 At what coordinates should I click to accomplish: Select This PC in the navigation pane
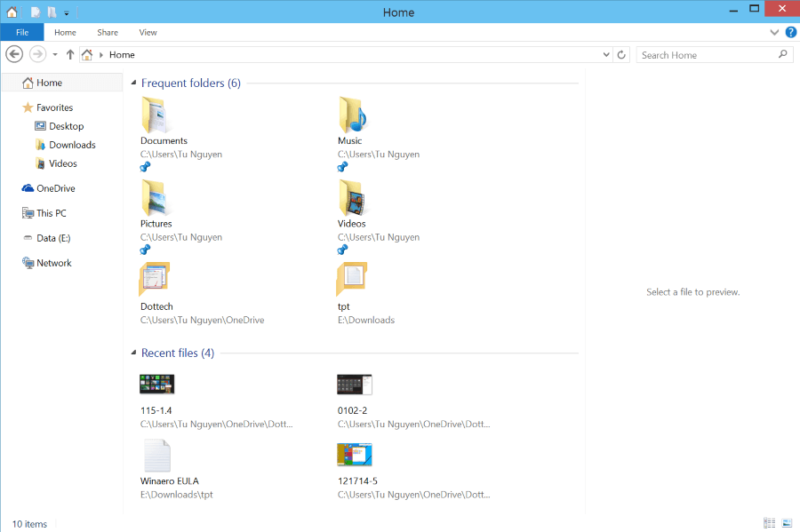tap(51, 213)
